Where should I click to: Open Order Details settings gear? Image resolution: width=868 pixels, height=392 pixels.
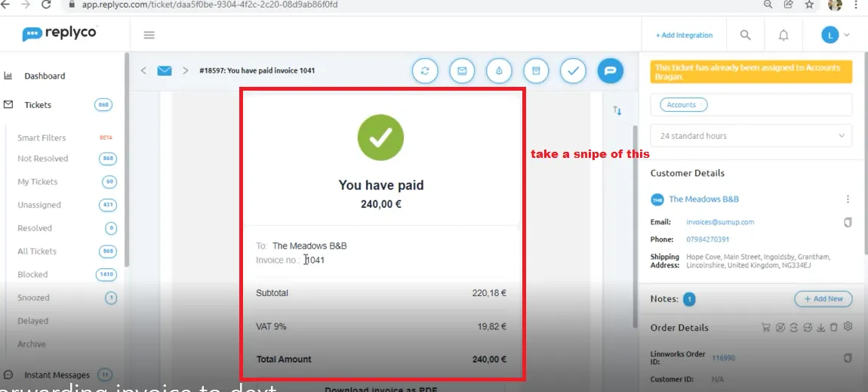848,326
